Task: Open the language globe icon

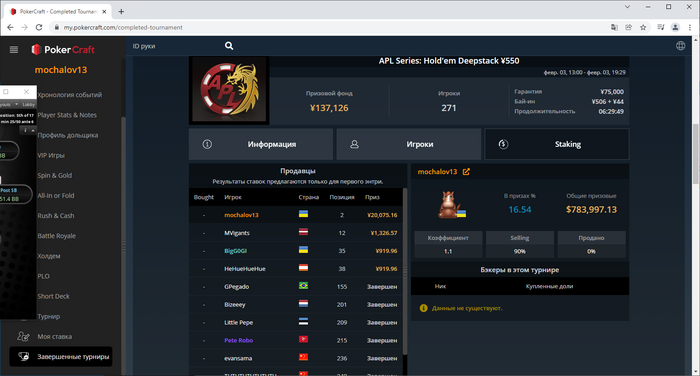Action: [680, 46]
